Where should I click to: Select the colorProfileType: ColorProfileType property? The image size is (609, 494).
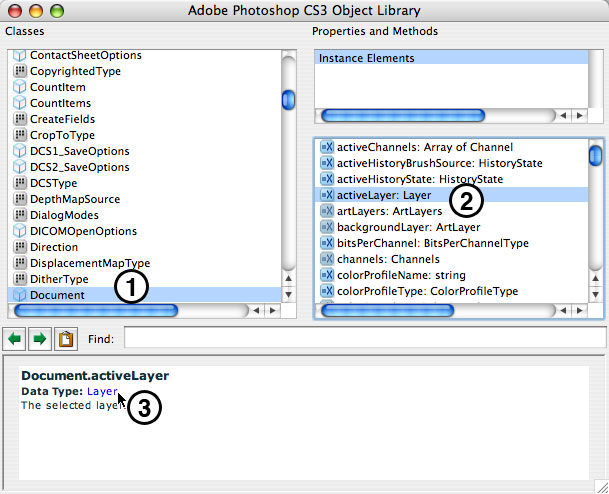click(428, 291)
